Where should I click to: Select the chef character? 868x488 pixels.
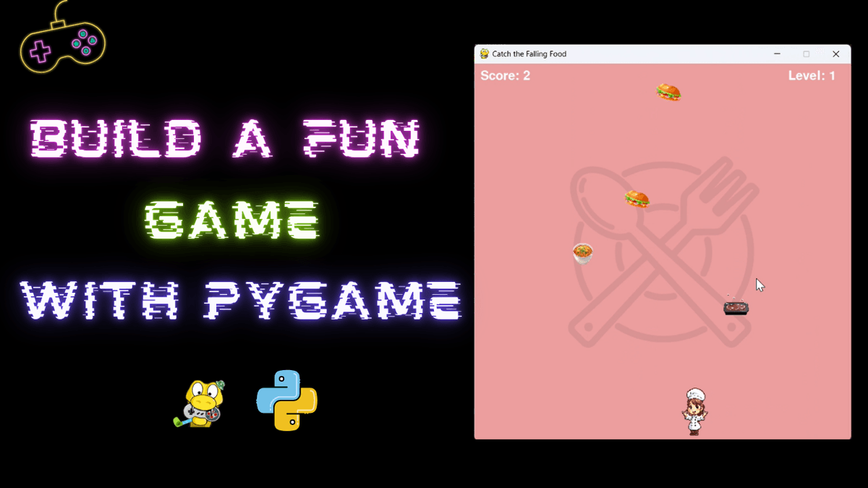(x=694, y=411)
